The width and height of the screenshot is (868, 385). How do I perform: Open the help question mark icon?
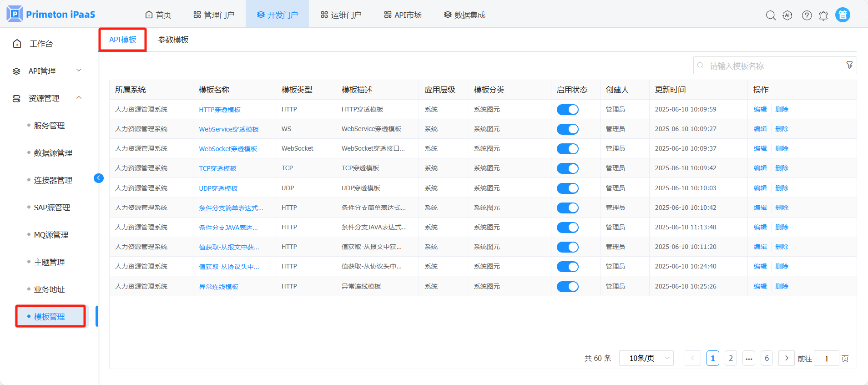click(807, 15)
